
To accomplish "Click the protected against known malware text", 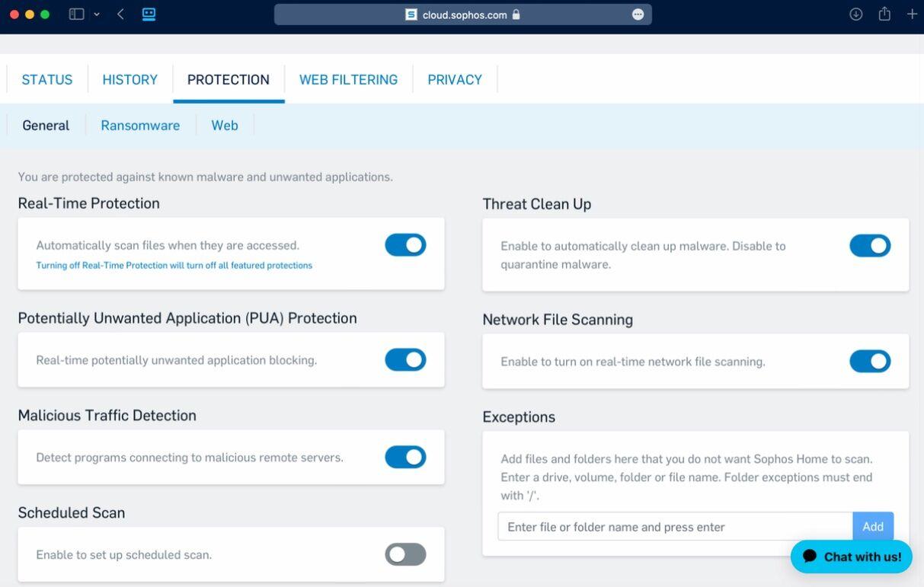I will 206,177.
